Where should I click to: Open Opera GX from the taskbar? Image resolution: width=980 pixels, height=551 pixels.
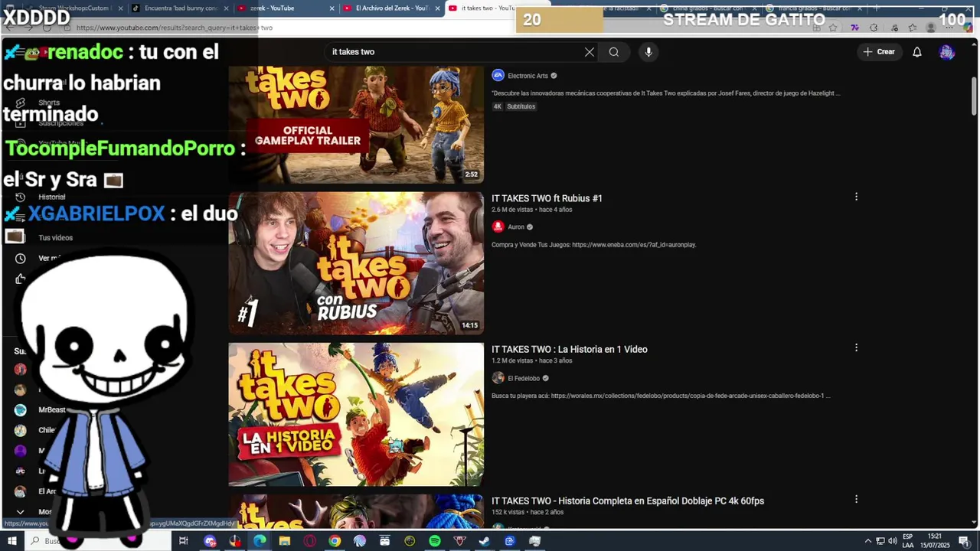(309, 541)
